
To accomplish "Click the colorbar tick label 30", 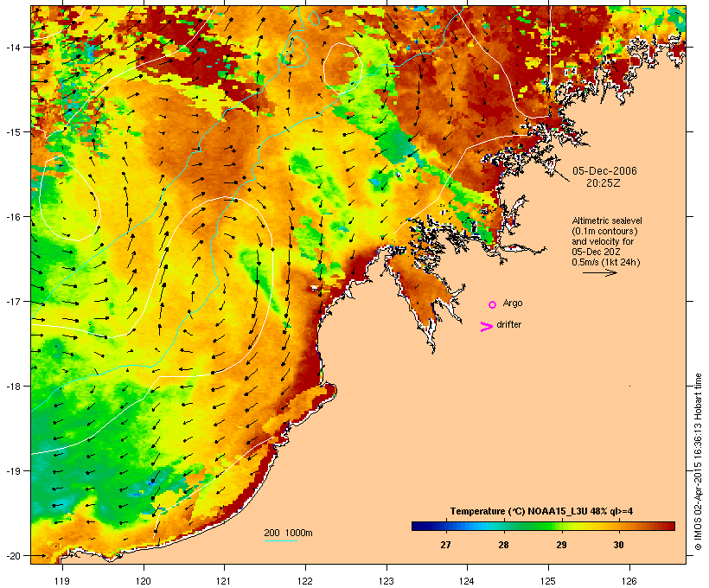I will [x=618, y=545].
